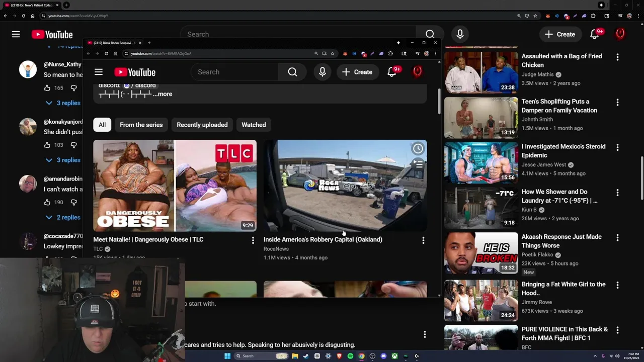Expand 2 replies under amandarobin's comment
The width and height of the screenshot is (644, 362).
pyautogui.click(x=63, y=217)
